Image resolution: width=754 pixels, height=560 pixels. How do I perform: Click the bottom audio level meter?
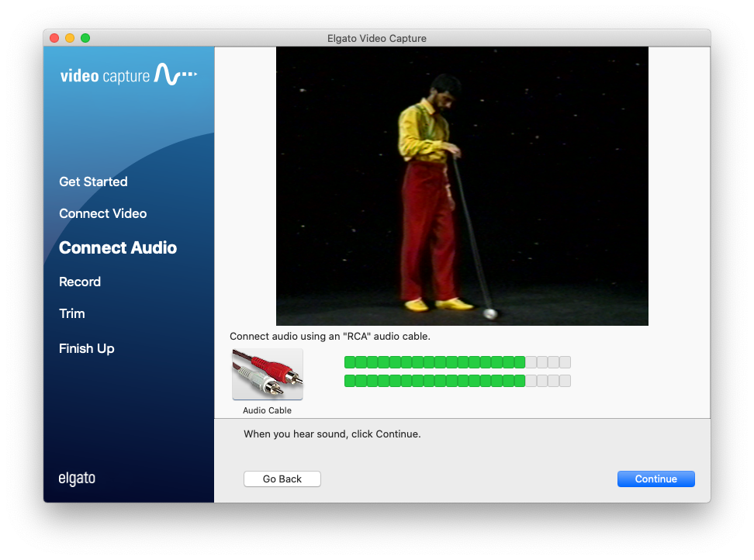click(458, 381)
